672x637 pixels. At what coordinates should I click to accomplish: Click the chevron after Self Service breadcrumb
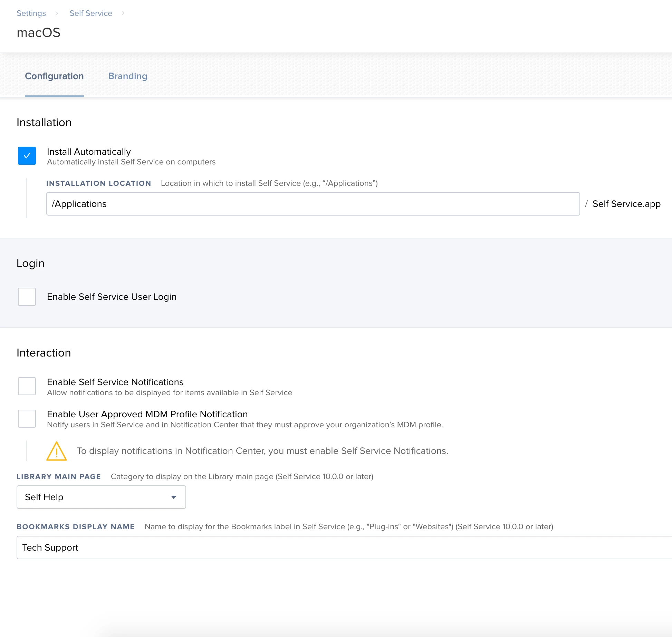click(123, 13)
